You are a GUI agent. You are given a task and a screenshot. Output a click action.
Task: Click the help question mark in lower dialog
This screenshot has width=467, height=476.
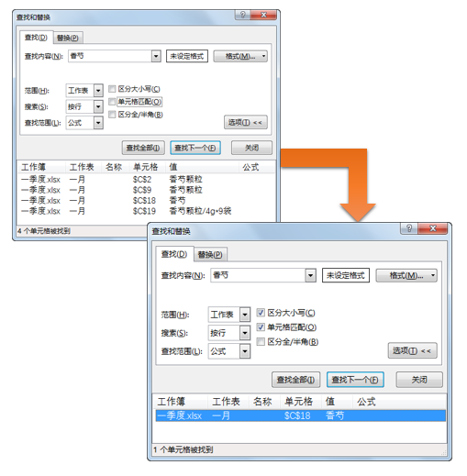pyautogui.click(x=409, y=228)
